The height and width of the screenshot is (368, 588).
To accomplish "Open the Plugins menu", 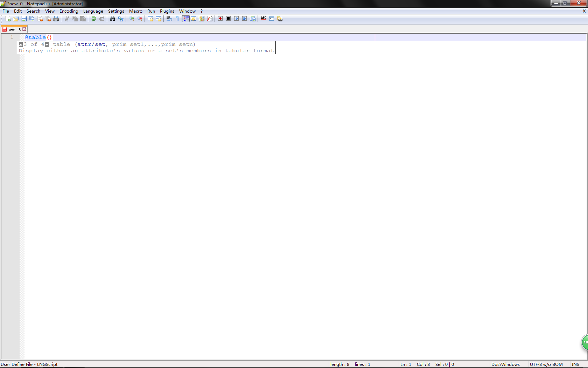I will point(167,11).
